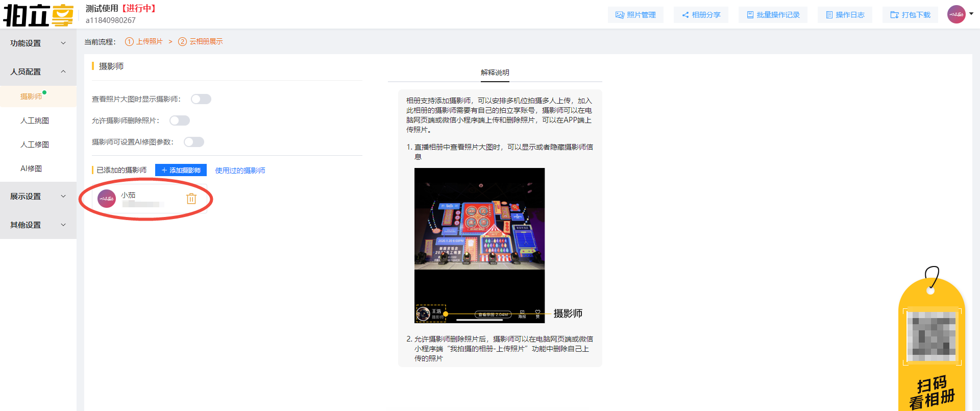Select the 解释说明 tab
980x411 pixels.
pos(495,72)
